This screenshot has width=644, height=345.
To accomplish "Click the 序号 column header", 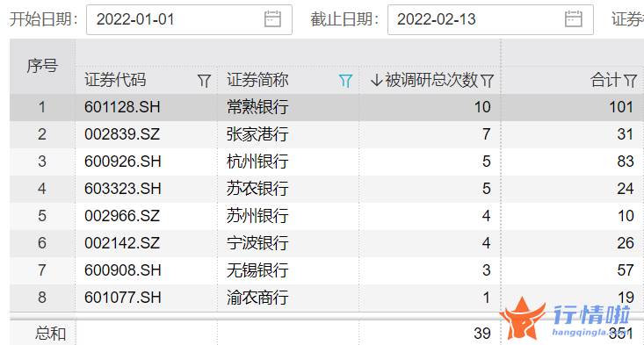I will (42, 66).
